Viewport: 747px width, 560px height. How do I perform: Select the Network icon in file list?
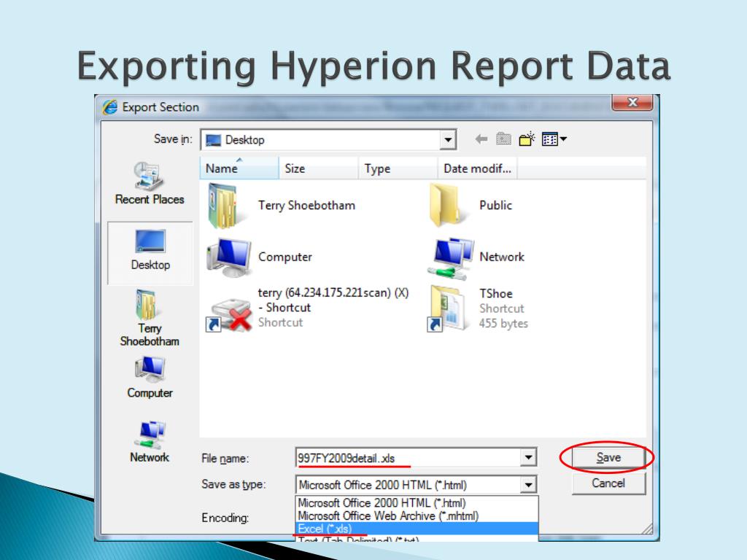451,257
